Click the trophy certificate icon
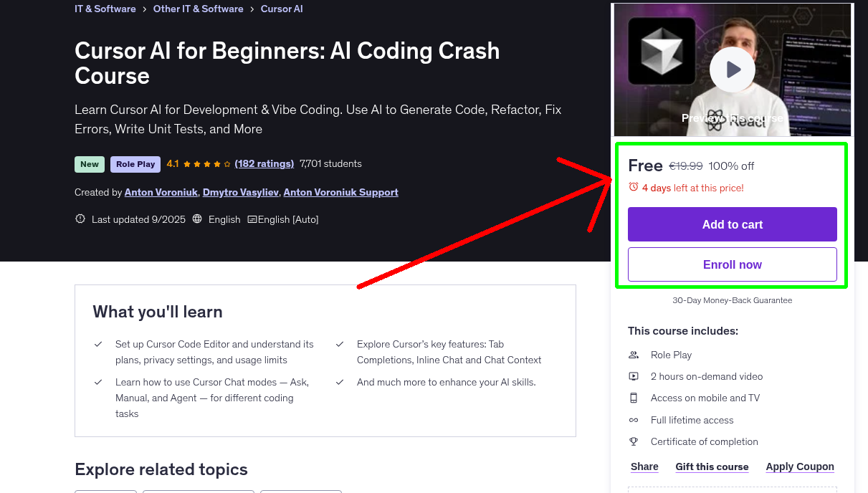868x493 pixels. tap(634, 441)
